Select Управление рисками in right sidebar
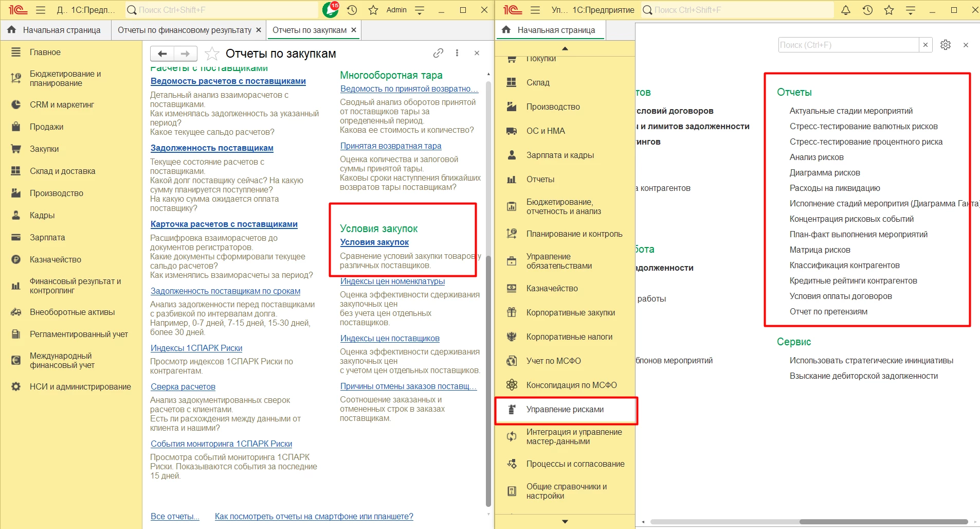Viewport: 980px width, 529px height. click(566, 410)
